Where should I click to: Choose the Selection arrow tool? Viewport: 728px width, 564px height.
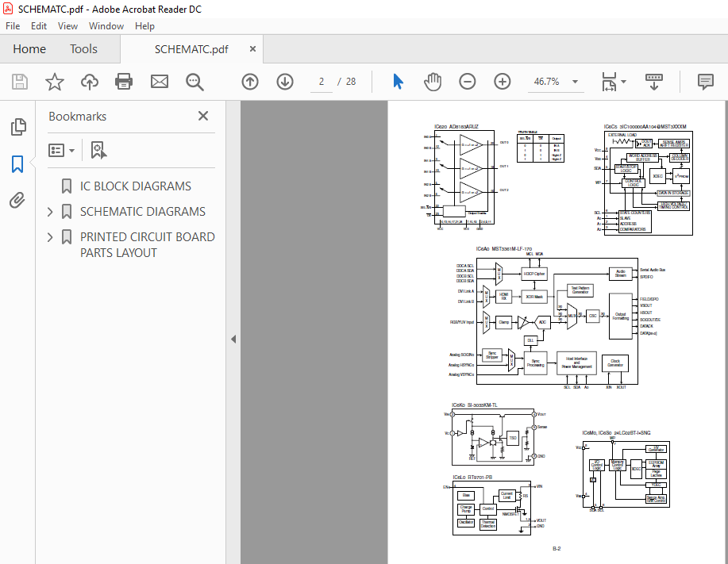(398, 82)
